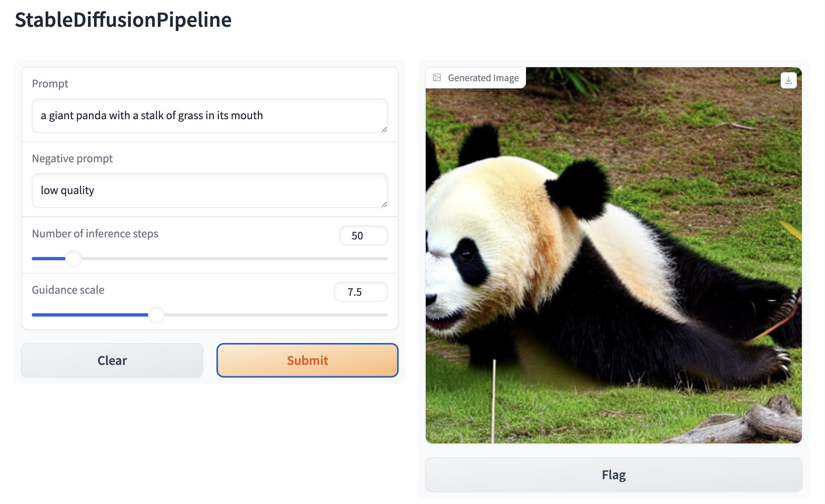Select the inference steps number box
The height and width of the screenshot is (504, 825).
tap(363, 235)
